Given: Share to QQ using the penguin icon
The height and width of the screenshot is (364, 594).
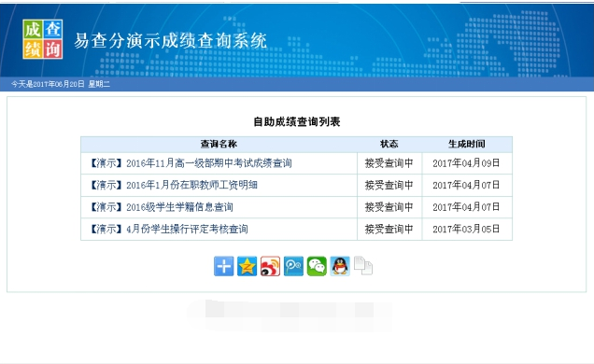Looking at the screenshot, I should (340, 266).
